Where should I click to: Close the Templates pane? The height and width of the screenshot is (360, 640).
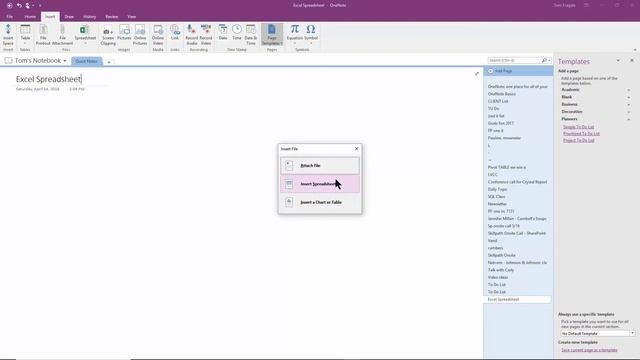point(632,60)
